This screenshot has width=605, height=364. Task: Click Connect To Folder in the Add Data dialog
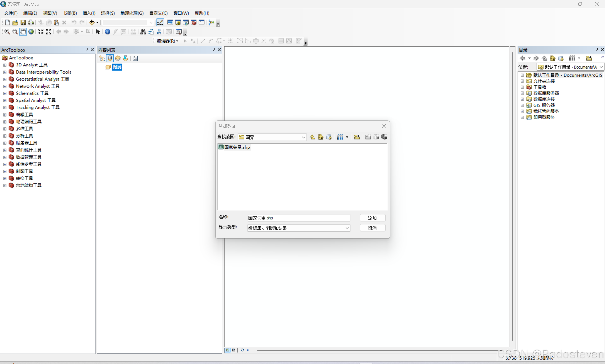(357, 137)
